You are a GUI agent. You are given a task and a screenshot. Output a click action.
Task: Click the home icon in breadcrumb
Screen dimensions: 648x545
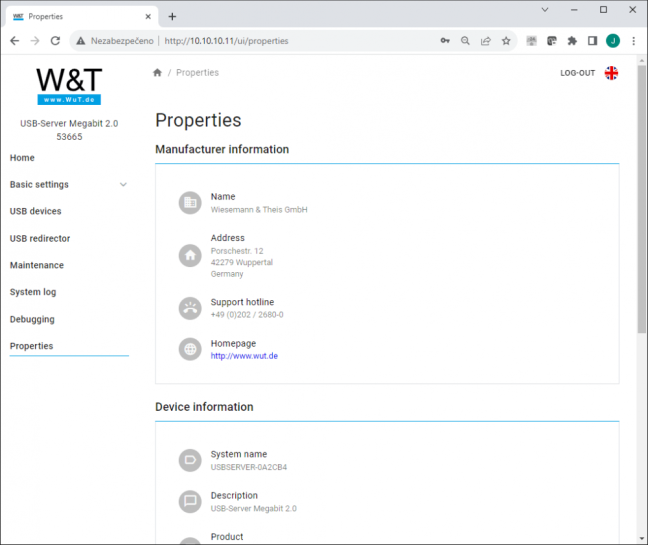(157, 73)
